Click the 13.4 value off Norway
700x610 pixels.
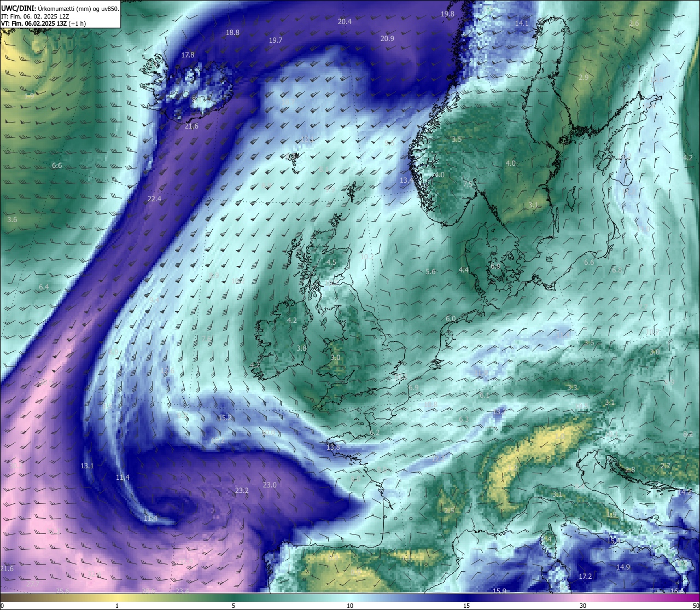[x=406, y=180]
